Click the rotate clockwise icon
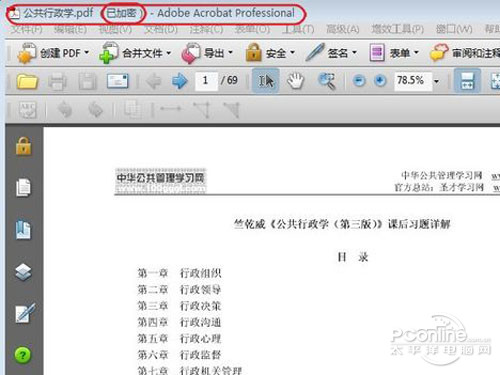 pyautogui.click(x=96, y=110)
